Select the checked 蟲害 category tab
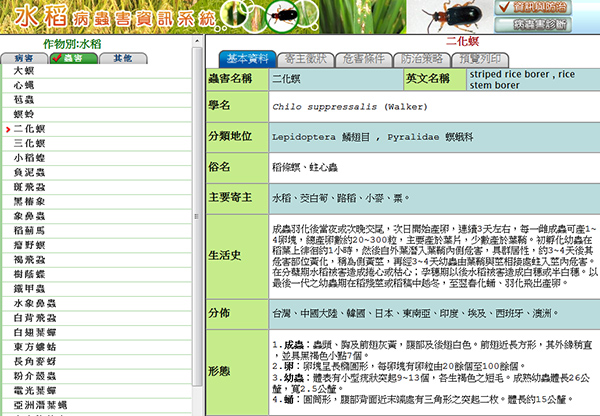The height and width of the screenshot is (416, 600). pos(73,58)
